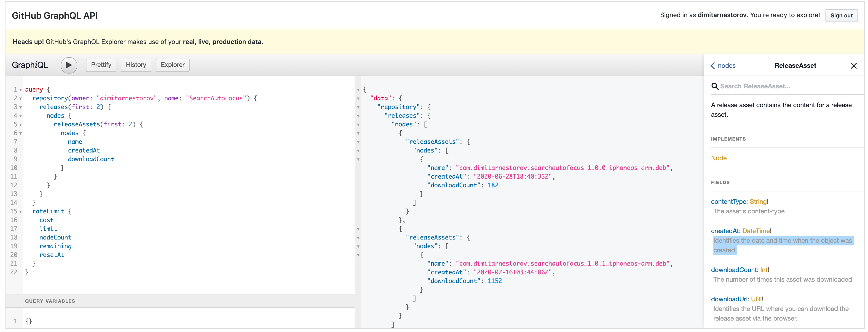Open the downloadCount field documentation

(734, 270)
